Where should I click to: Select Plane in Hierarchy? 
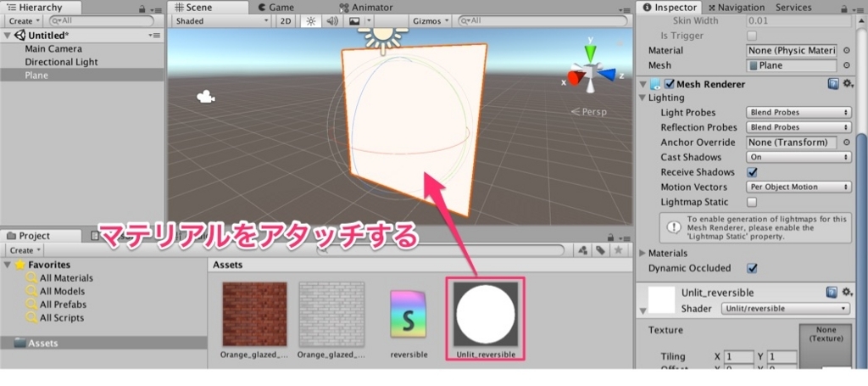click(36, 76)
